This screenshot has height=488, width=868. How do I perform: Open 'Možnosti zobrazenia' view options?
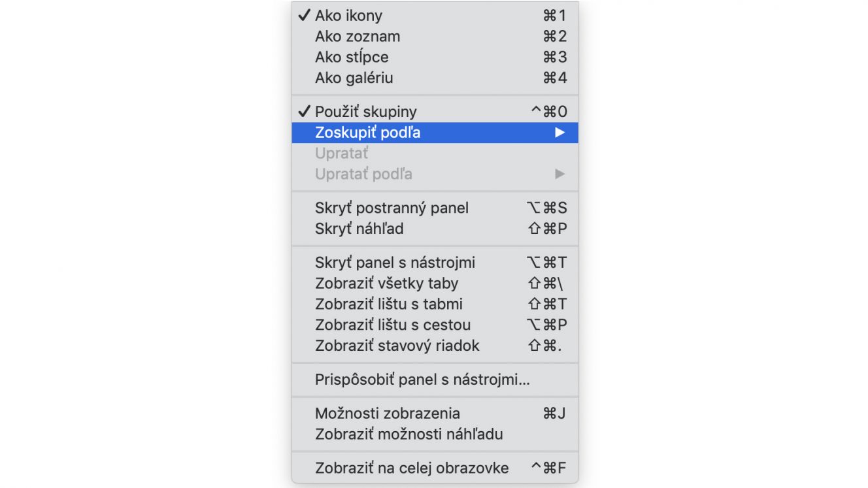435,414
